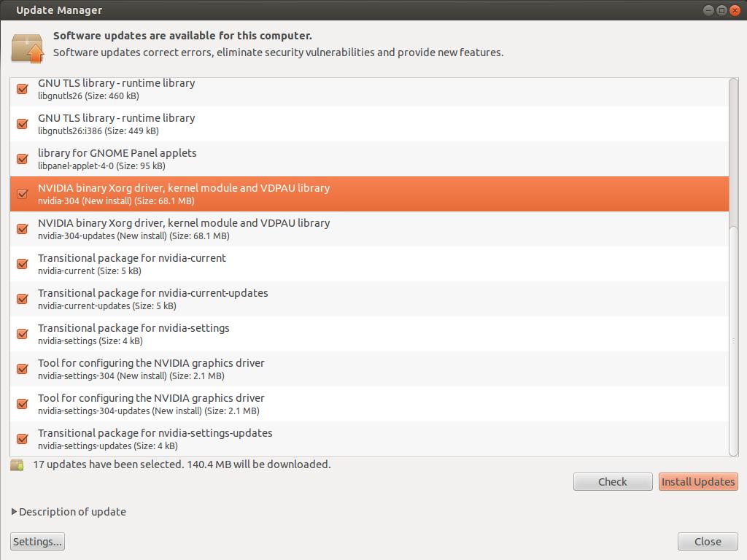Click the Update Manager package box icon
Viewport: 747px width, 560px height.
[x=27, y=47]
